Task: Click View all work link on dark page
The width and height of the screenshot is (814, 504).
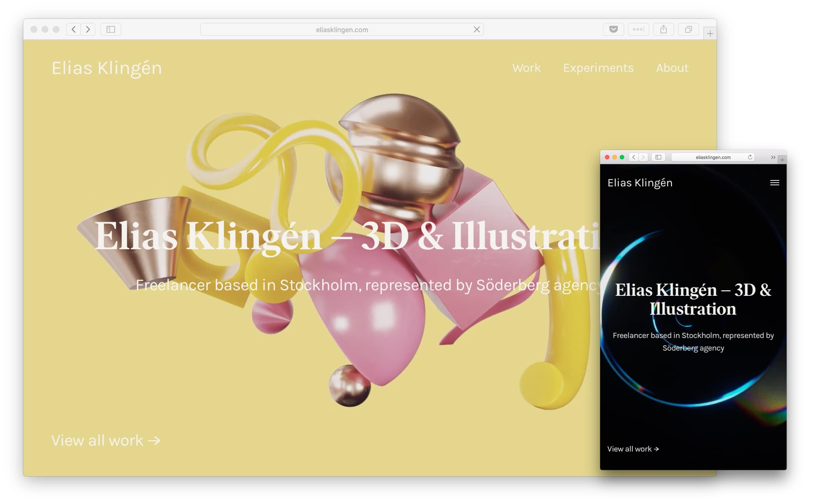Action: 633,449
